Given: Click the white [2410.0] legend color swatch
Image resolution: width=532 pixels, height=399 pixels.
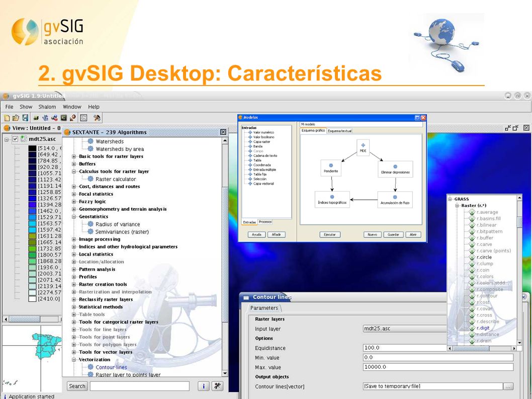Looking at the screenshot, I should 32,299.
